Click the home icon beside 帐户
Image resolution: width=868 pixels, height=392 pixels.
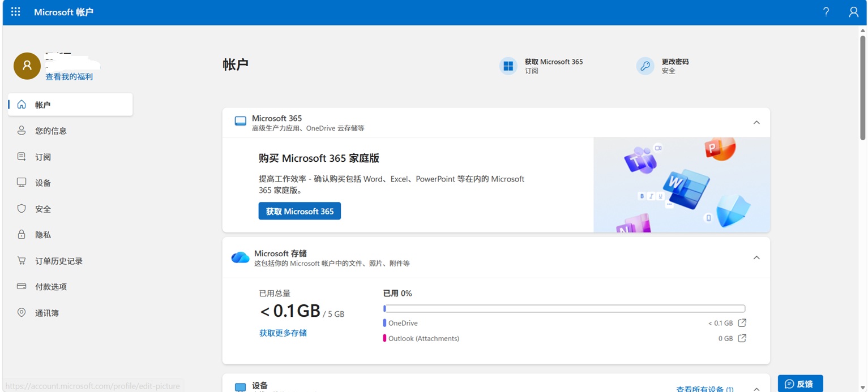tap(22, 105)
